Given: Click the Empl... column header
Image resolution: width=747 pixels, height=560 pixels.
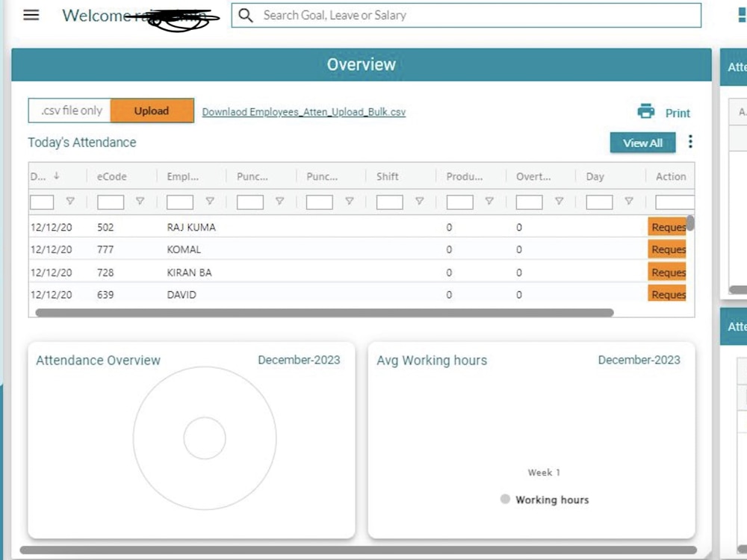Looking at the screenshot, I should pyautogui.click(x=182, y=176).
